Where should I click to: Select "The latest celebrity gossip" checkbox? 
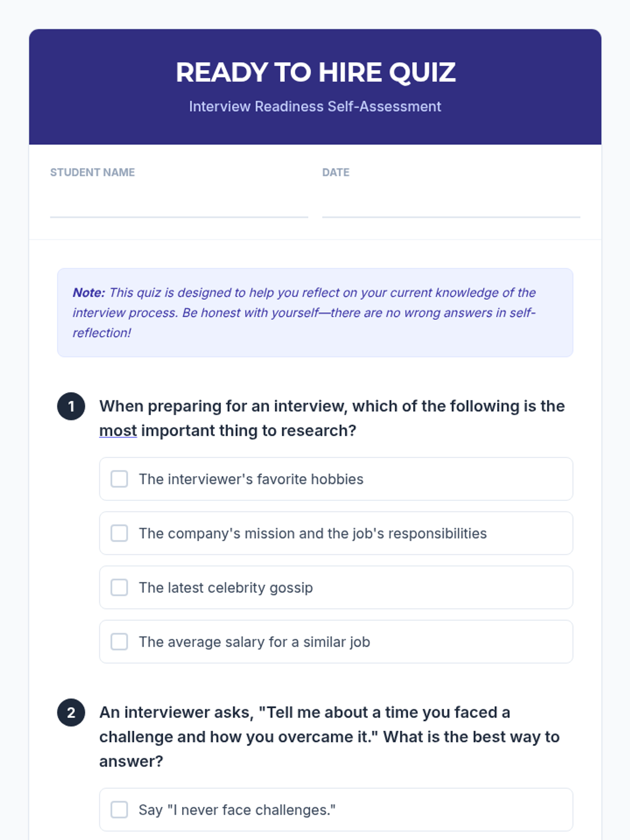(119, 587)
